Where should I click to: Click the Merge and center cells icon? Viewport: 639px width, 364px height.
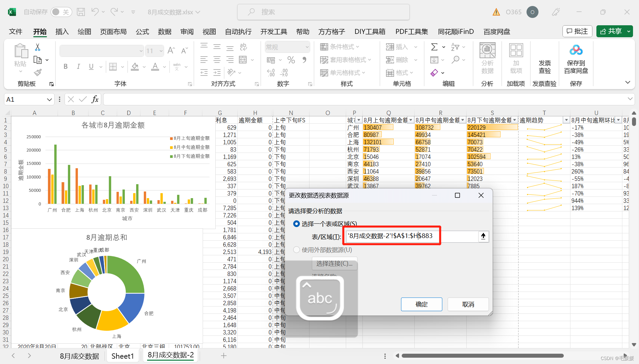243,60
